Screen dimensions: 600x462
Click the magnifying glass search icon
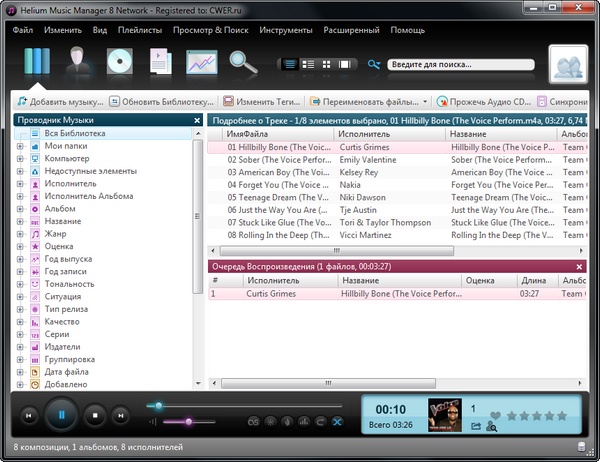[243, 62]
